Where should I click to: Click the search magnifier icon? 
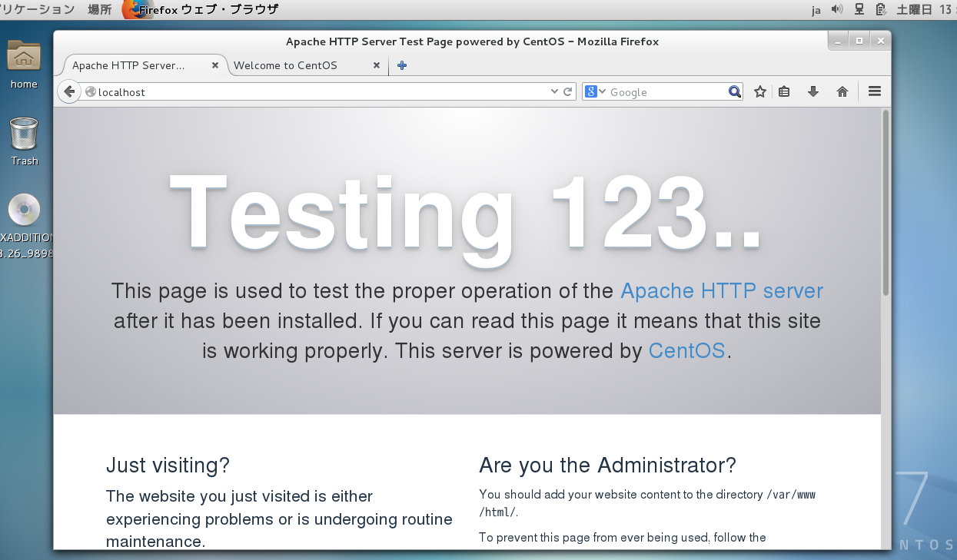point(735,92)
